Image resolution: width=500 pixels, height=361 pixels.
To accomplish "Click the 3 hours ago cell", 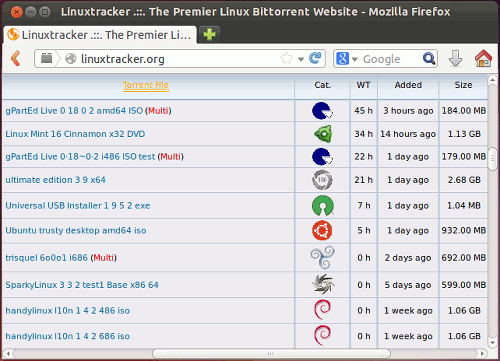I will (x=408, y=111).
